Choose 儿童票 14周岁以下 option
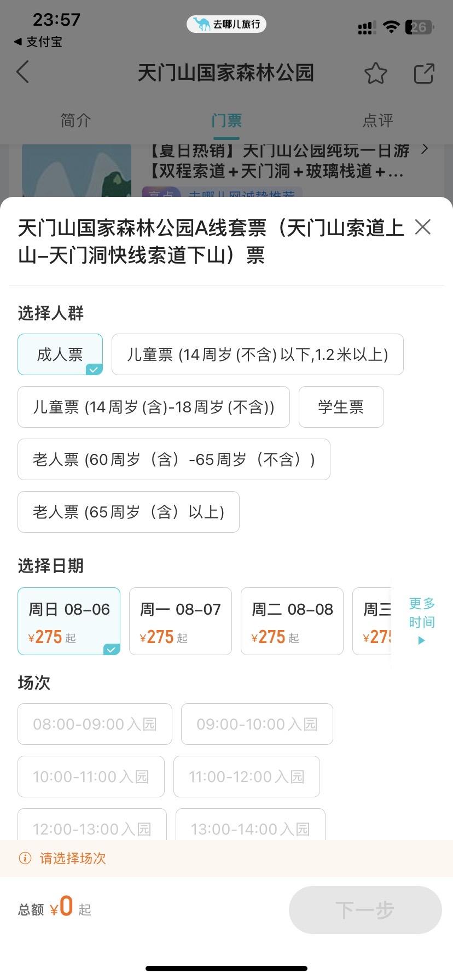Viewport: 453px width, 980px height. coord(258,354)
